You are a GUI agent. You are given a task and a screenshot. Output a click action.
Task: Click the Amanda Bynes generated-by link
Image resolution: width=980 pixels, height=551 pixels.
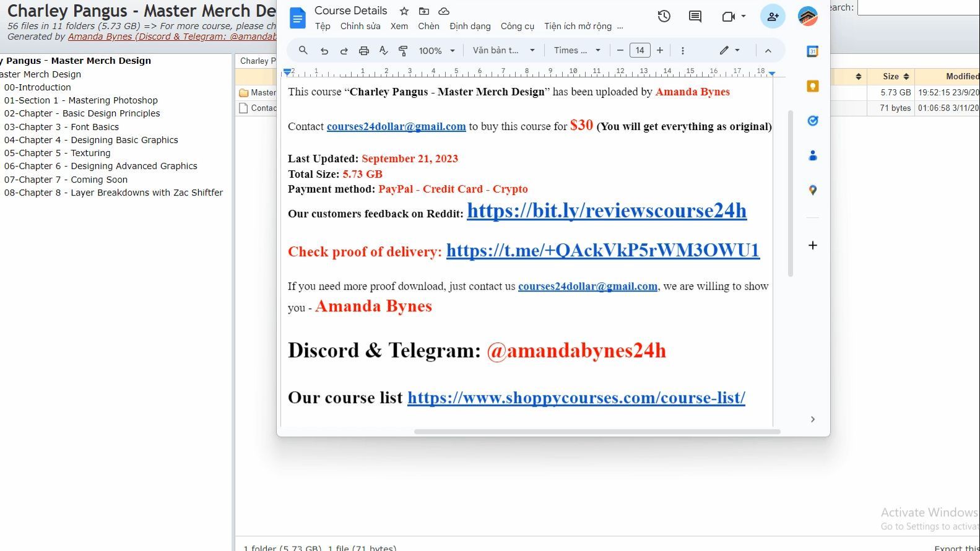point(172,37)
